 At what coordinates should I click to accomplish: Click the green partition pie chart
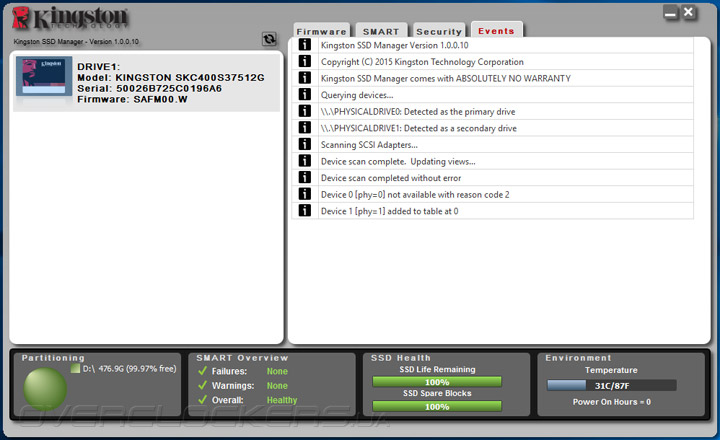(45, 389)
